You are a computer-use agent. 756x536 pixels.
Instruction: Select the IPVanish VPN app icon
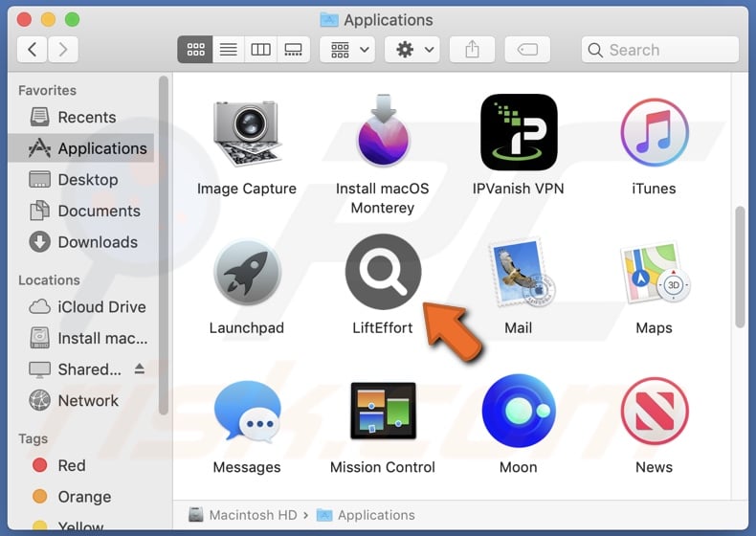point(519,132)
